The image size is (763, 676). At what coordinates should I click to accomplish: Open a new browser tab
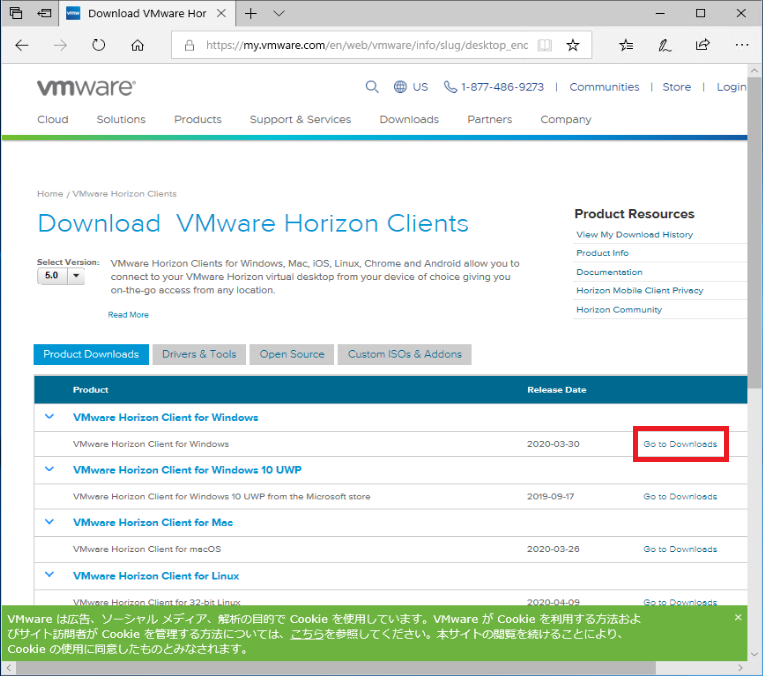(x=251, y=13)
